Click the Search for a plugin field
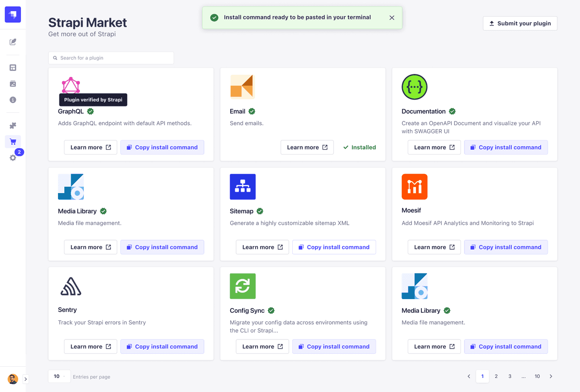 pyautogui.click(x=111, y=58)
